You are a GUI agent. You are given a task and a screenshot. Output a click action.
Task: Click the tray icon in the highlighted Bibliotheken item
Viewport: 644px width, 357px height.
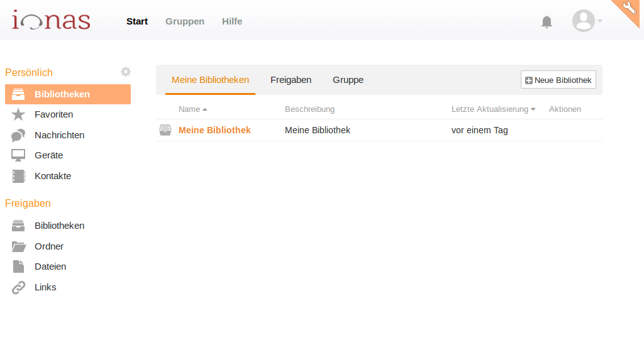click(18, 94)
